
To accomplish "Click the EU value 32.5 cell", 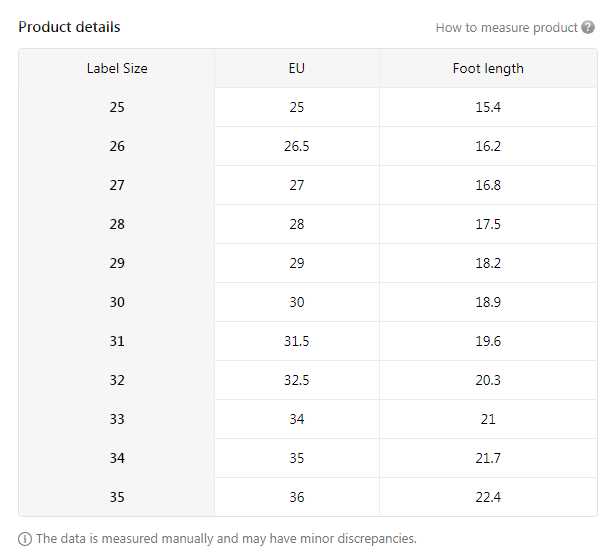I will click(x=296, y=380).
